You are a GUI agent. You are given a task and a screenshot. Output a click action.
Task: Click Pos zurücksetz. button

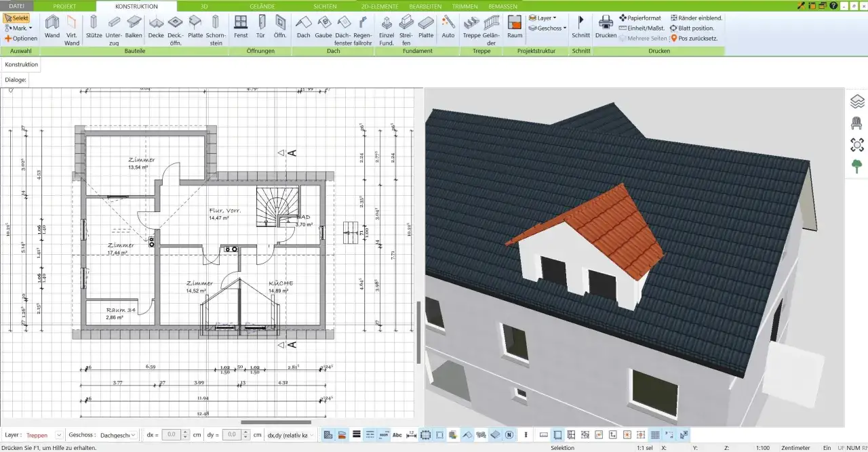[x=694, y=38]
